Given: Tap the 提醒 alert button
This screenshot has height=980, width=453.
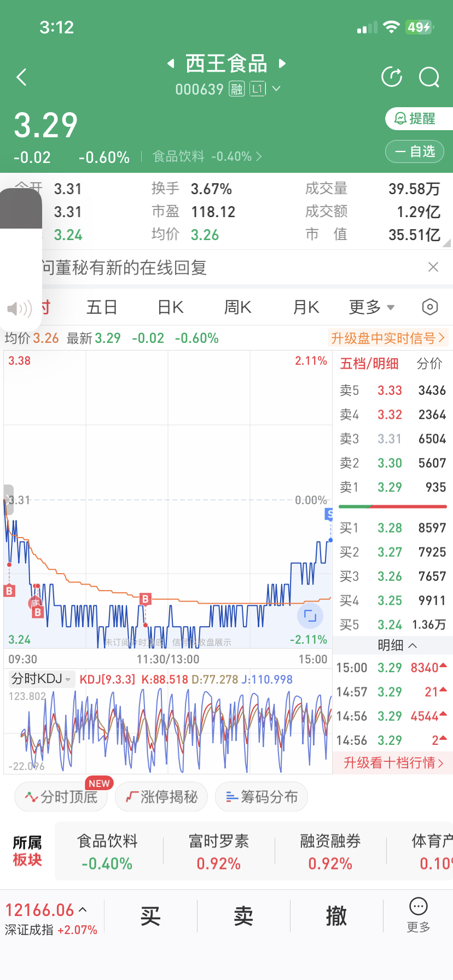Looking at the screenshot, I should tap(419, 119).
